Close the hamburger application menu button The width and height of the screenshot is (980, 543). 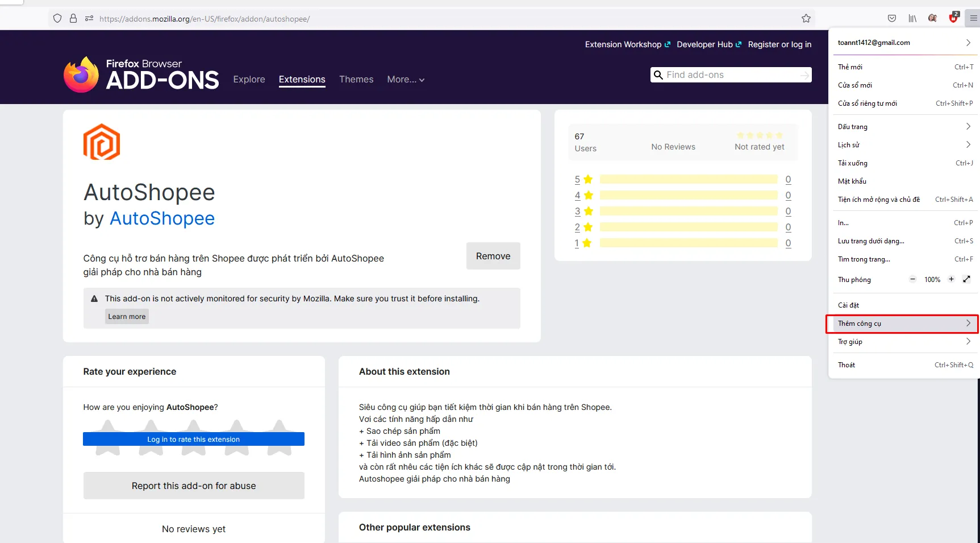click(973, 18)
